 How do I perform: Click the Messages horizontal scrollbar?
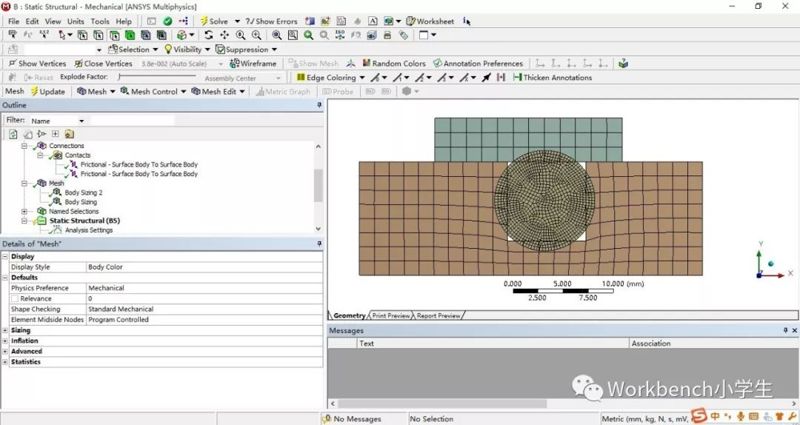click(x=442, y=404)
